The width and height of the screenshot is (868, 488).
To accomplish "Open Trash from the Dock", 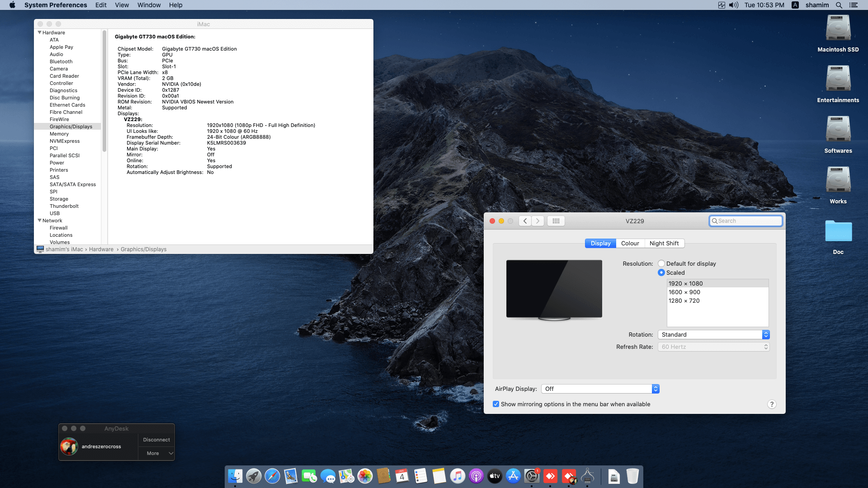I will point(632,476).
